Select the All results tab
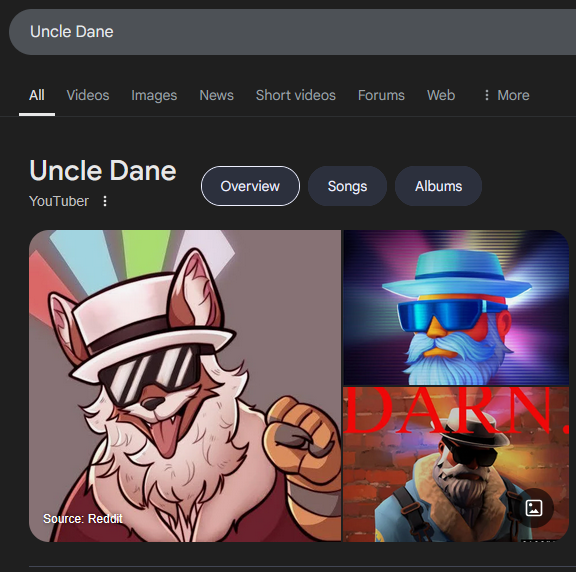The height and width of the screenshot is (572, 576). pos(37,95)
